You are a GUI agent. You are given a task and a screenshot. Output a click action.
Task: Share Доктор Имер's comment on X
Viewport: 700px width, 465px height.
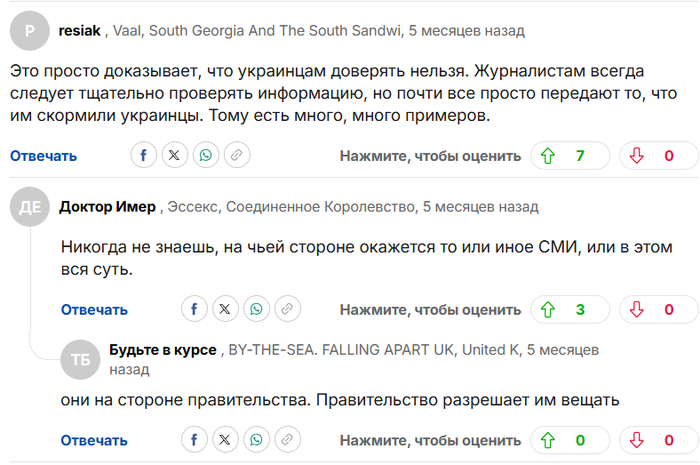pyautogui.click(x=225, y=309)
